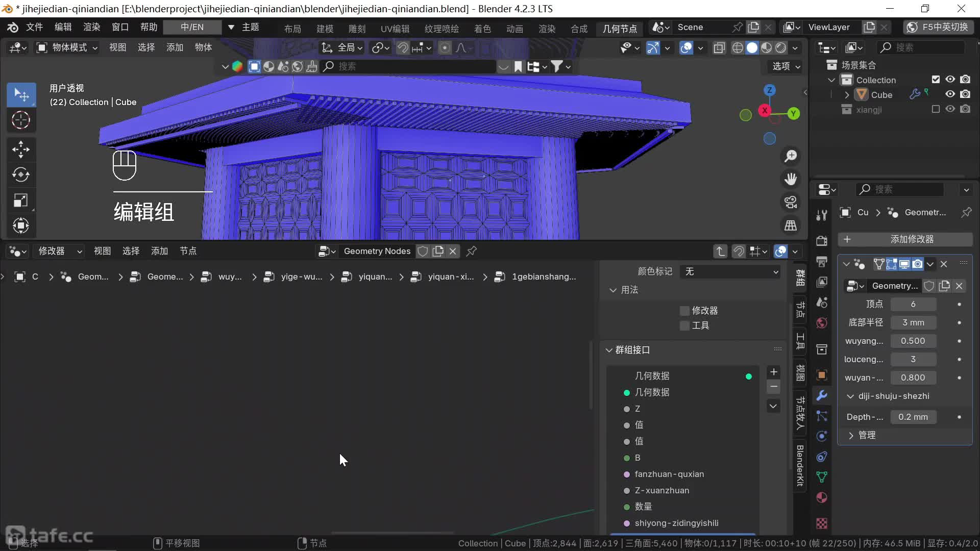The height and width of the screenshot is (551, 980).
Task: Enable the 修改器 usage checkbox
Action: coord(684,311)
